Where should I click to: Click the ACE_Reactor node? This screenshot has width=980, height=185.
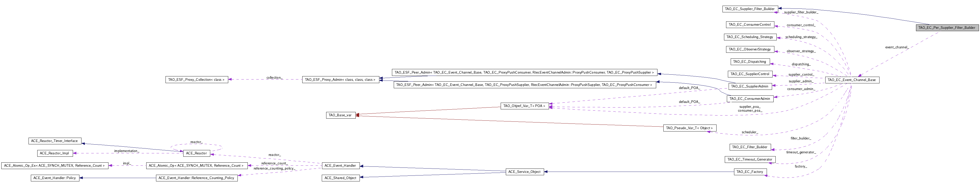[x=196, y=153]
